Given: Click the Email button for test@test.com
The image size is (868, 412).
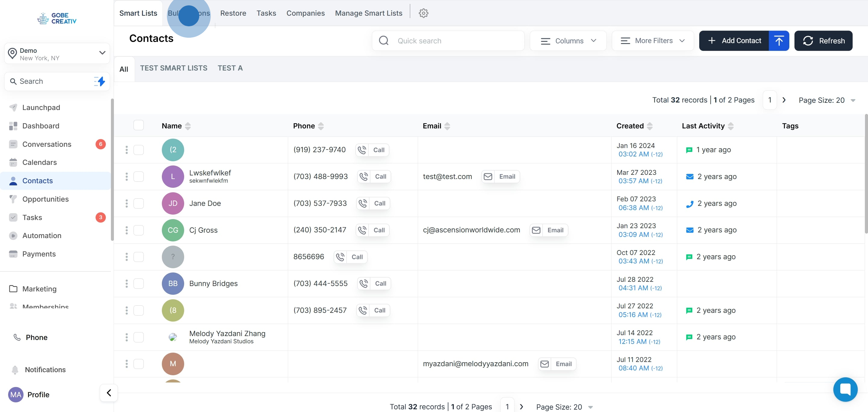Looking at the screenshot, I should click(x=500, y=177).
